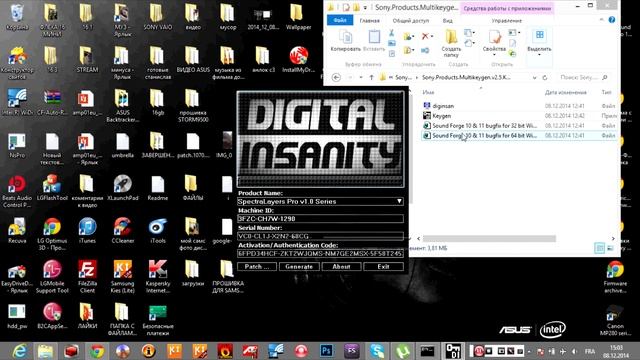Launch iTools desktop shortcut
The height and width of the screenshot is (360, 640).
point(158,231)
